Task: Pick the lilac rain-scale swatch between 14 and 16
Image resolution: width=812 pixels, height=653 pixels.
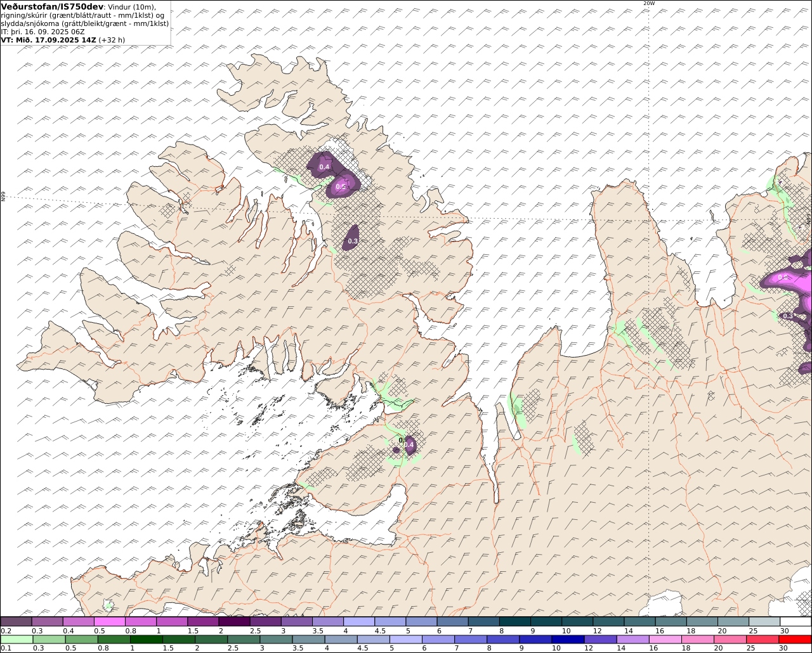Action: [x=633, y=639]
